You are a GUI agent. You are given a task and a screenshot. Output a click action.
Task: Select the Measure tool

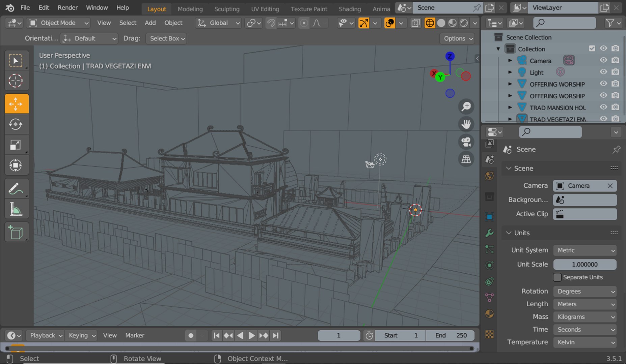[16, 209]
